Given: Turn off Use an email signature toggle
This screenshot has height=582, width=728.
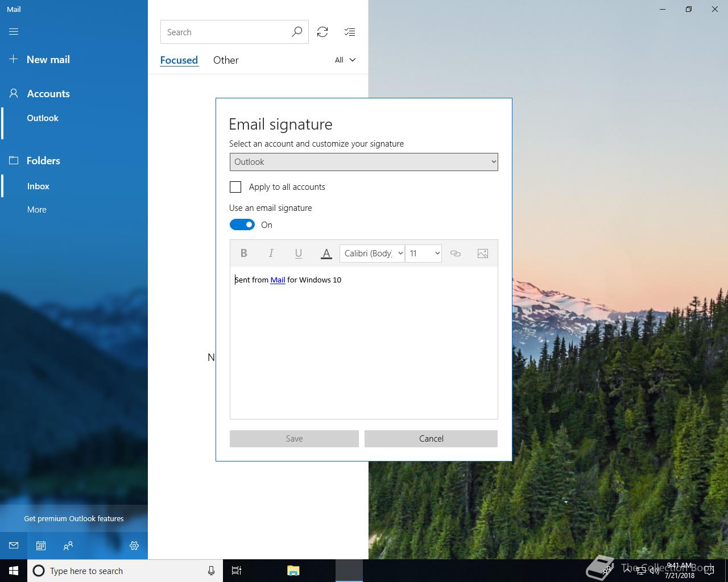Looking at the screenshot, I should (242, 225).
